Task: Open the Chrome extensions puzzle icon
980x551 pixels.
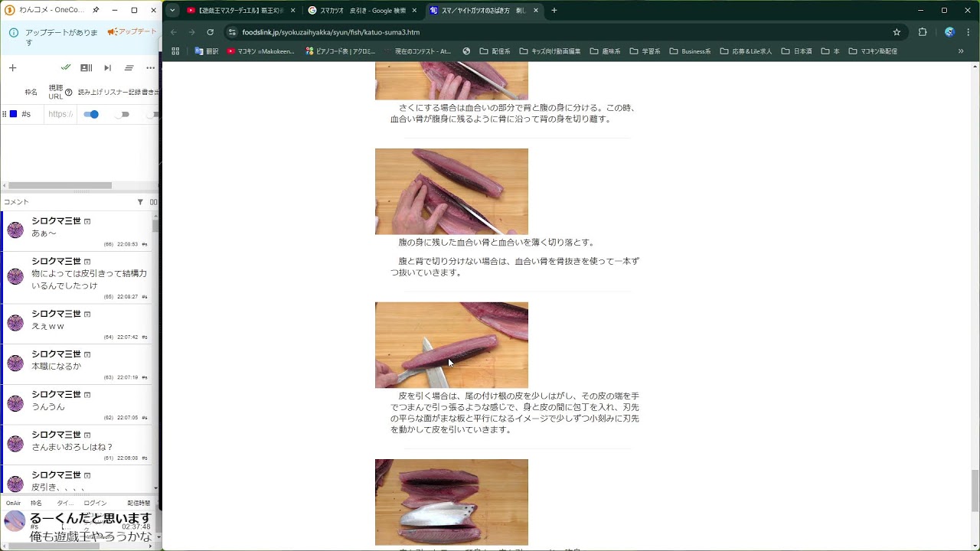Action: point(923,32)
